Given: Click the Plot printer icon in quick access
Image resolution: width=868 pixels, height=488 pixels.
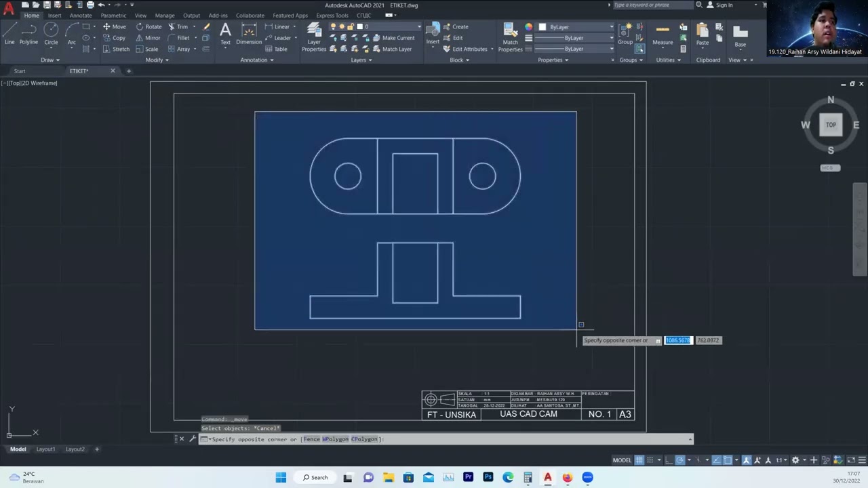Looking at the screenshot, I should pos(90,5).
